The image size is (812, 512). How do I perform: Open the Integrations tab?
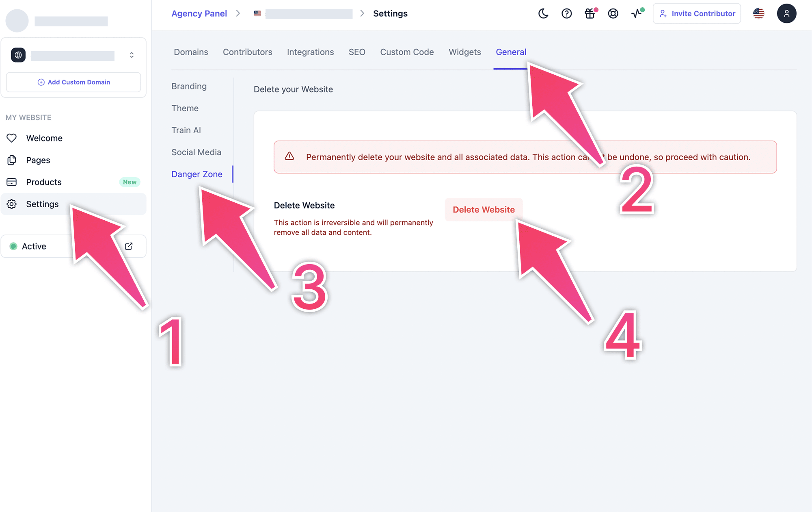(310, 52)
